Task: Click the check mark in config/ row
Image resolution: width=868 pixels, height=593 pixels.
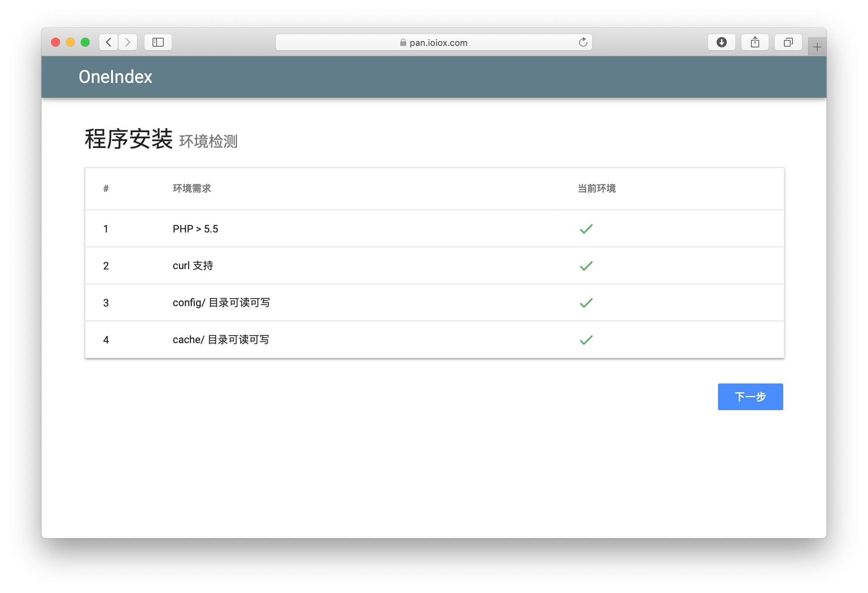Action: [x=586, y=303]
